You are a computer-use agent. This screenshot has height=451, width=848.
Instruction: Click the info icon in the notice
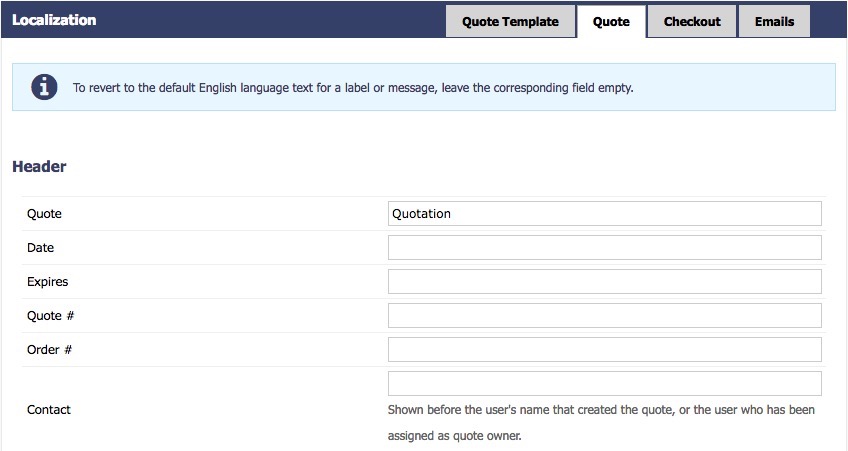point(44,87)
